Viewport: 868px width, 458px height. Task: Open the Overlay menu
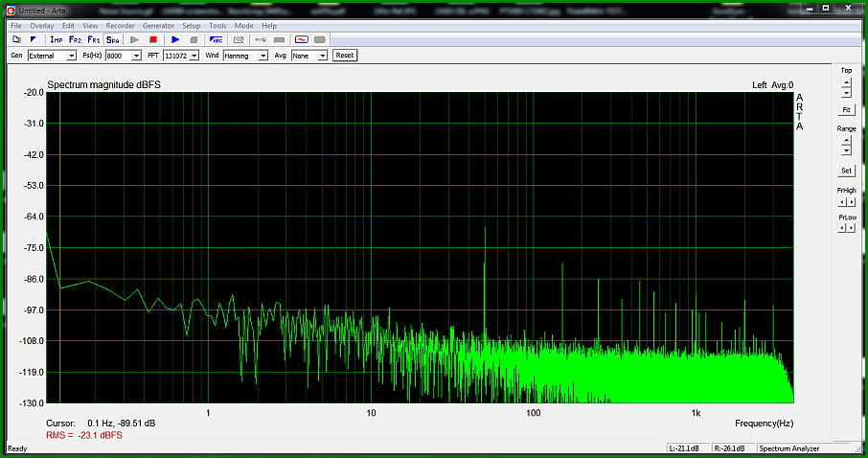(41, 26)
